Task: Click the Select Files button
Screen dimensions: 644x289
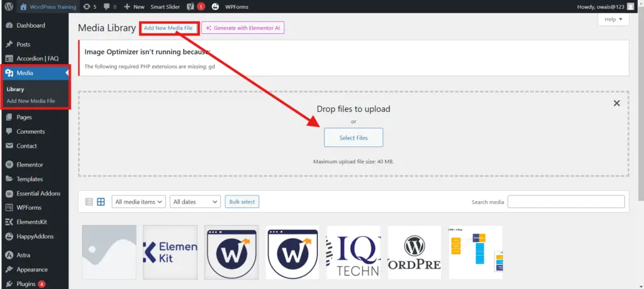Action: (x=353, y=138)
